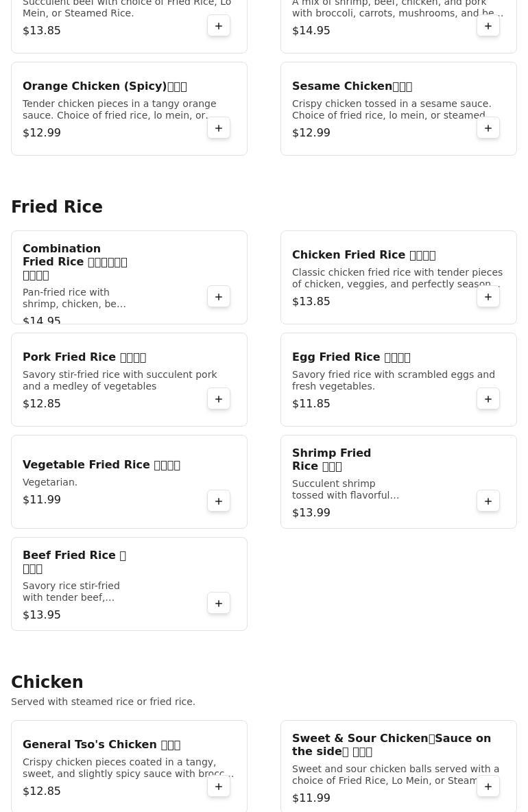Add Sesame Chicken to cart
The image size is (528, 812).
coord(488,128)
